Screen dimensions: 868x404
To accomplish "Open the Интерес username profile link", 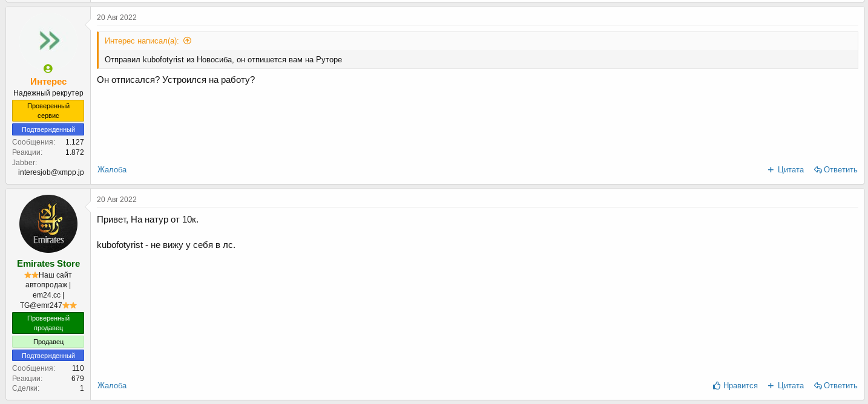I will tap(48, 82).
